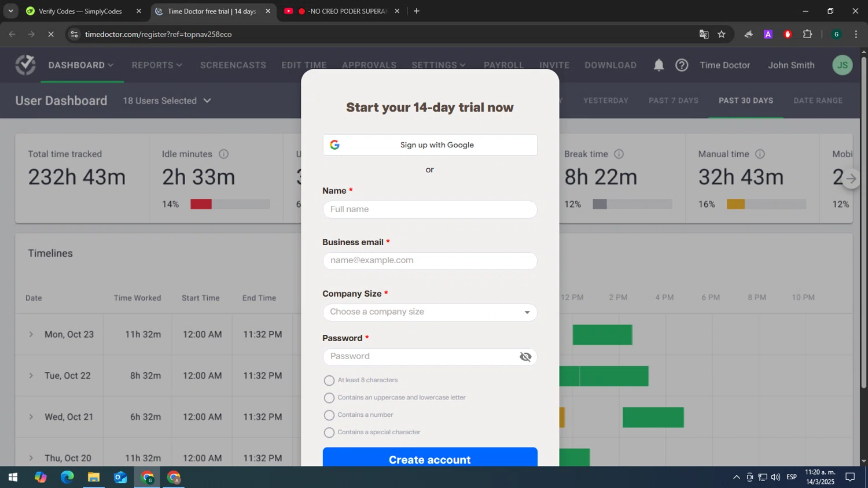Click browser stop loading icon
The width and height of the screenshot is (868, 488).
51,34
